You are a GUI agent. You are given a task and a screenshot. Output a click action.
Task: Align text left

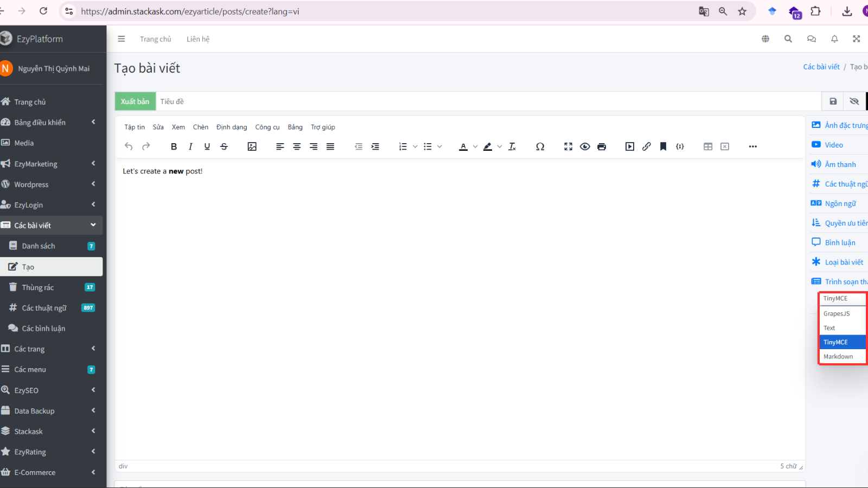point(280,146)
